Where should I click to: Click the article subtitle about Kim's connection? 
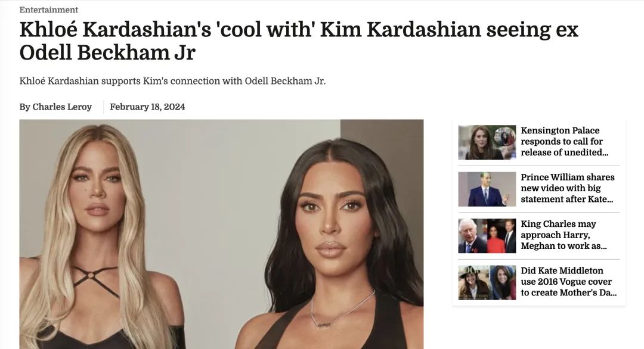172,81
